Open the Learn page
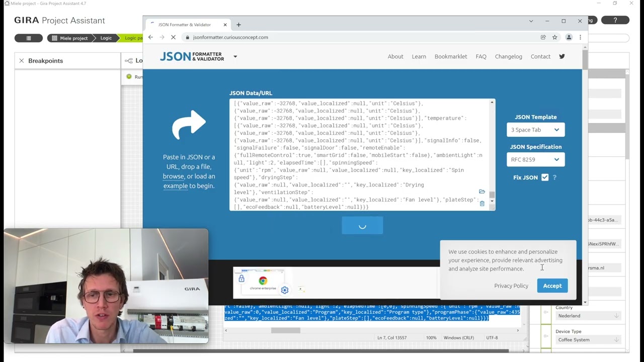Viewport: 644px width, 362px height. 419,56
